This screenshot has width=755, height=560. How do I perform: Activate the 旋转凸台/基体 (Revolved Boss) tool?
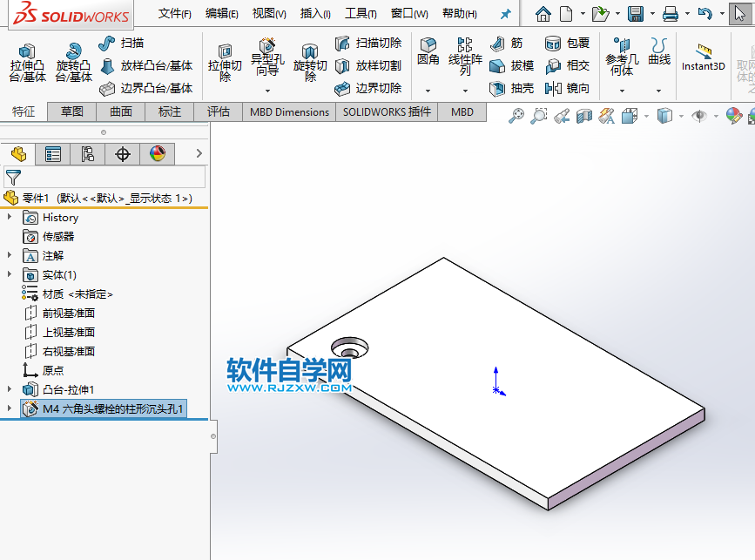72,56
